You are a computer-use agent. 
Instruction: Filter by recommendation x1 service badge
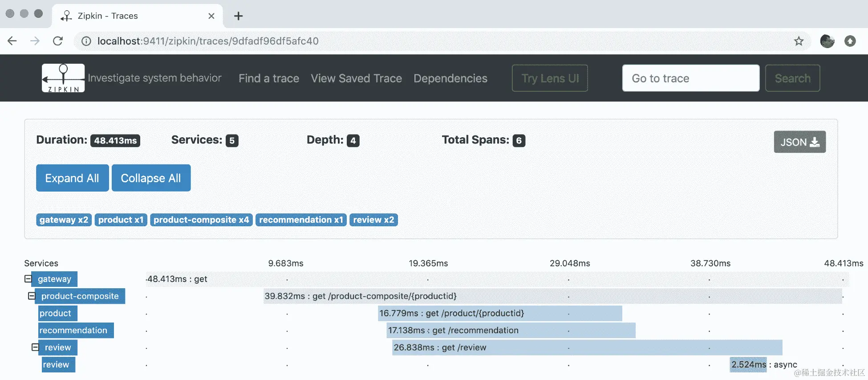tap(301, 220)
